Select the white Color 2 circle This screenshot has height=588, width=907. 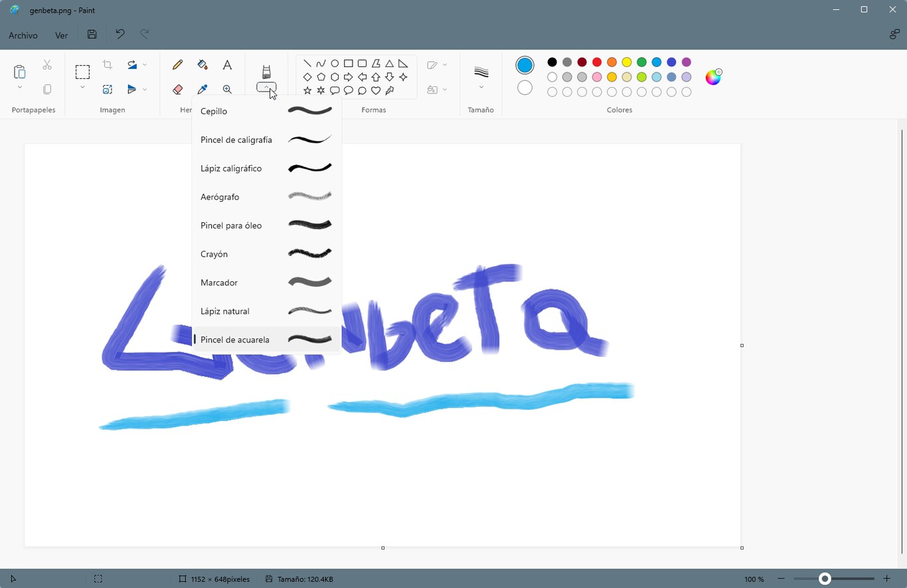525,88
